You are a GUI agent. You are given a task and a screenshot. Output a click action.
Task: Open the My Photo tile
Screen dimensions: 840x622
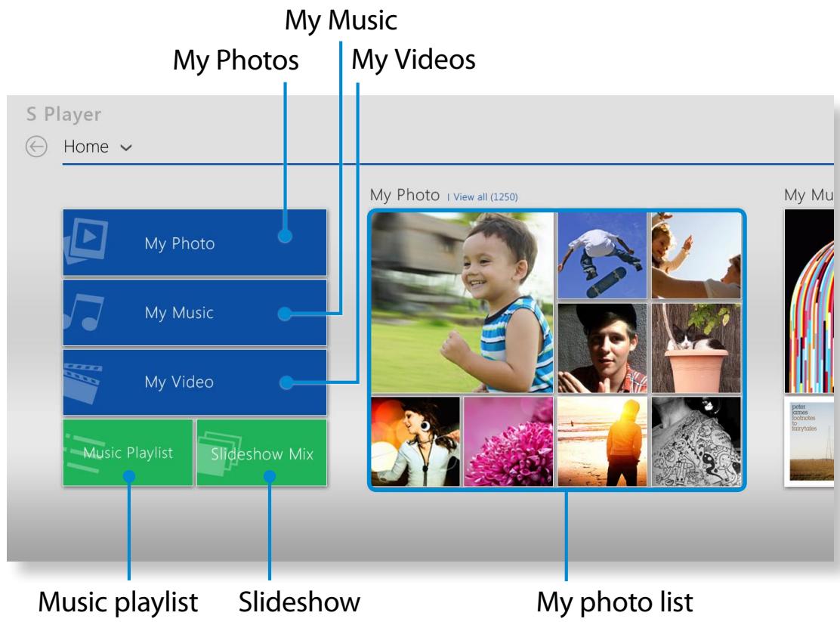pyautogui.click(x=194, y=243)
